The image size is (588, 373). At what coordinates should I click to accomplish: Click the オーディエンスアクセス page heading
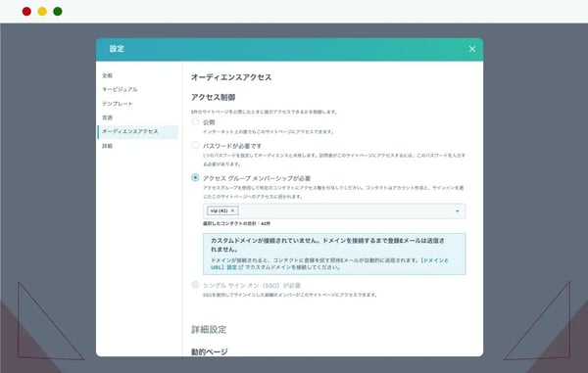click(231, 77)
